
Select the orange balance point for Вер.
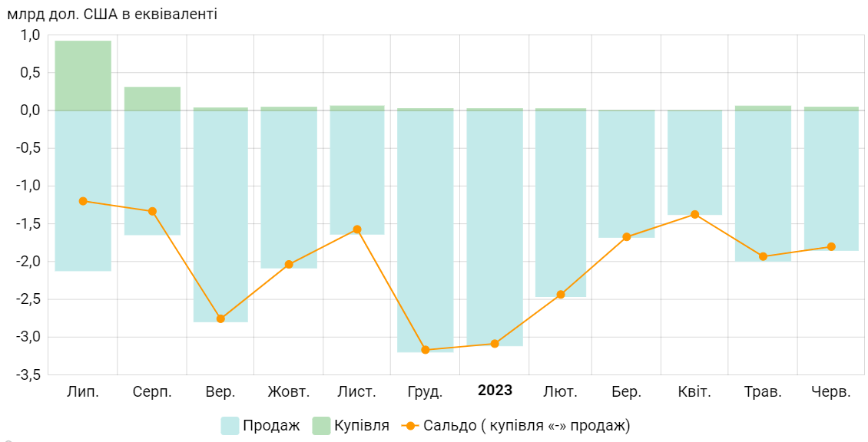pyautogui.click(x=220, y=318)
